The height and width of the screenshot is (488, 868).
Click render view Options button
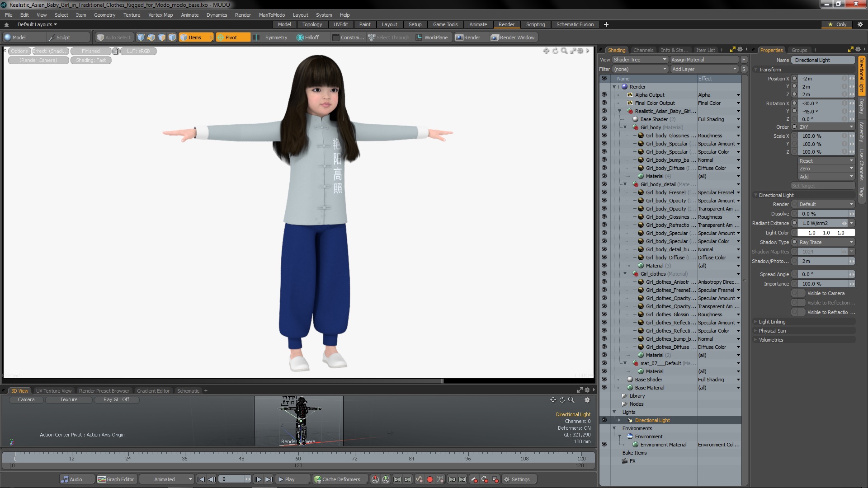pyautogui.click(x=19, y=51)
